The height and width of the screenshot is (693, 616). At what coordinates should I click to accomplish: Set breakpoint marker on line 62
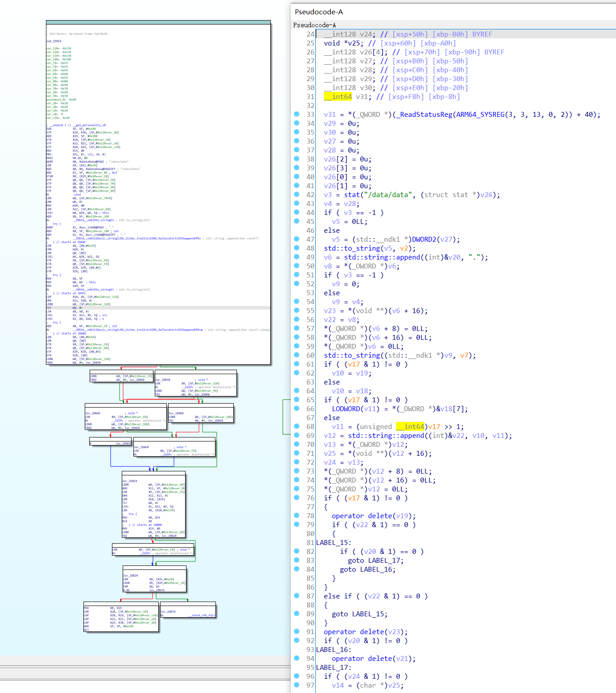click(297, 373)
